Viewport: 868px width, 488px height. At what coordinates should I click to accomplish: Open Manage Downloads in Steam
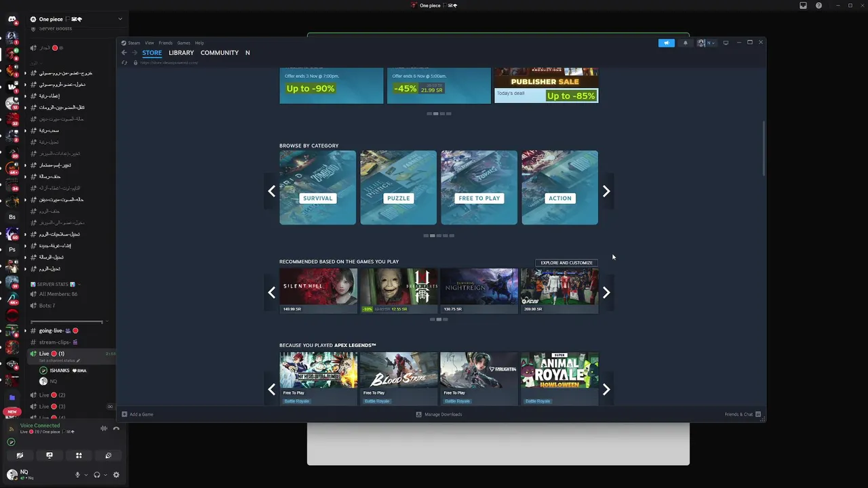tap(439, 414)
